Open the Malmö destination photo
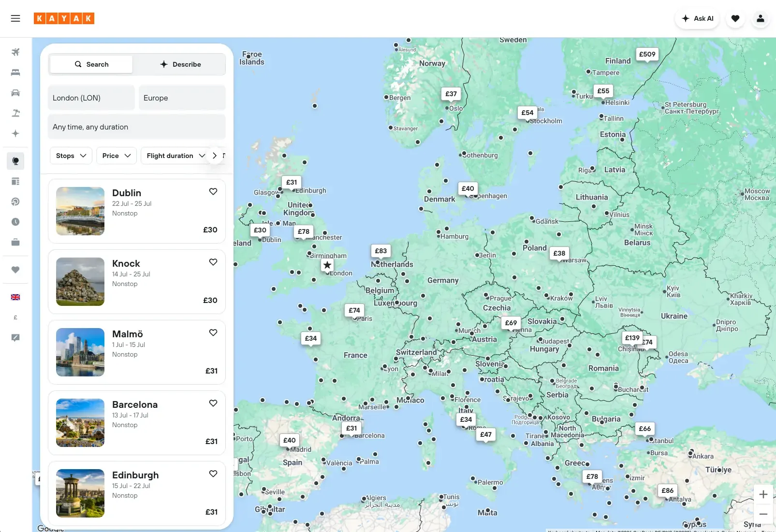776x532 pixels. point(80,352)
